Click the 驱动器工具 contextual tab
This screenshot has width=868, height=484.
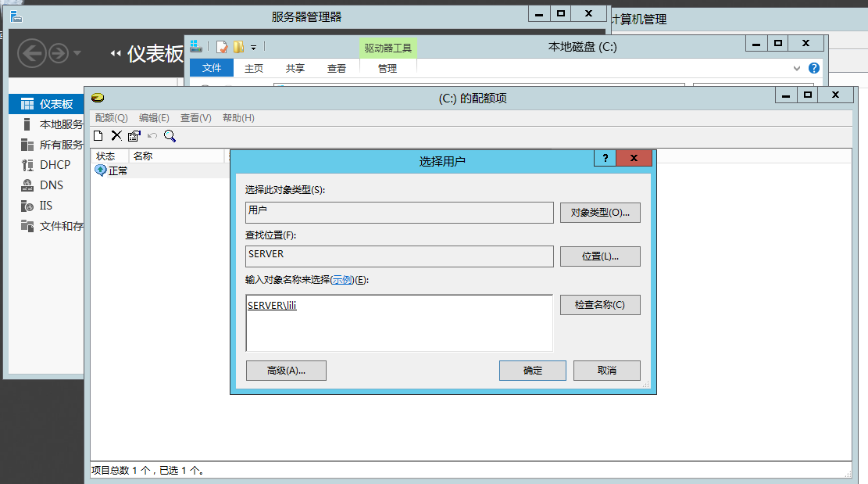click(x=388, y=48)
